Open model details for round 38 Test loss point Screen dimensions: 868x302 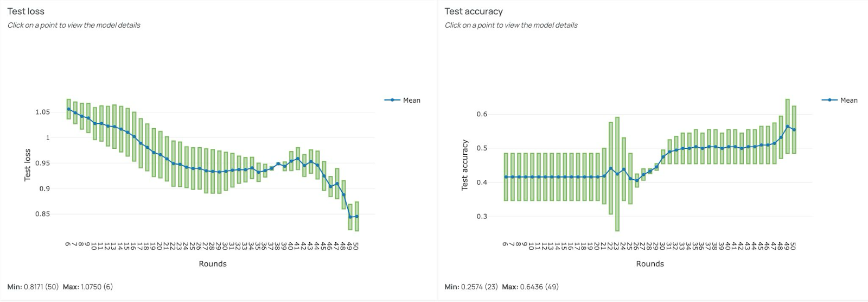(x=278, y=163)
